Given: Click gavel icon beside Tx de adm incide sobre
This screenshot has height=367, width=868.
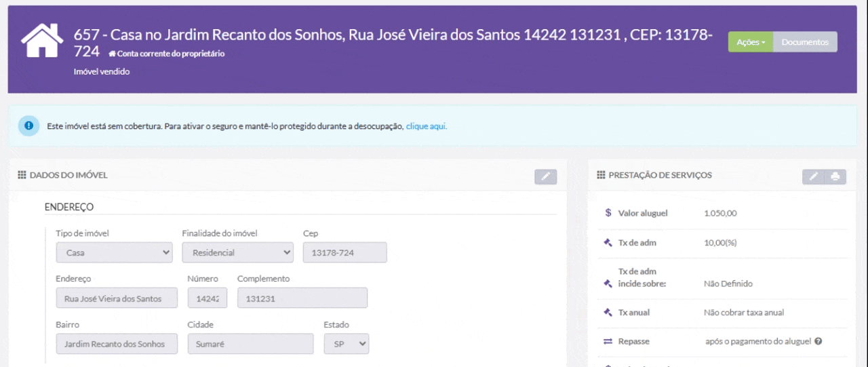Looking at the screenshot, I should 608,284.
